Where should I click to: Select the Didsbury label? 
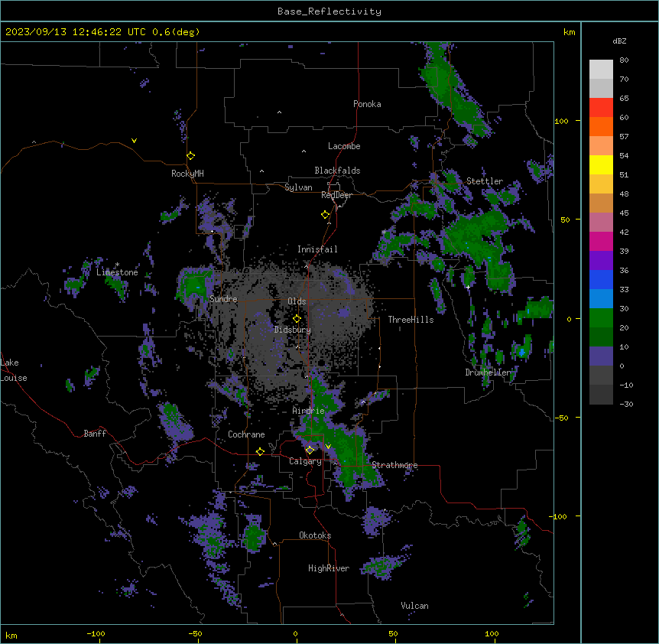tap(293, 330)
